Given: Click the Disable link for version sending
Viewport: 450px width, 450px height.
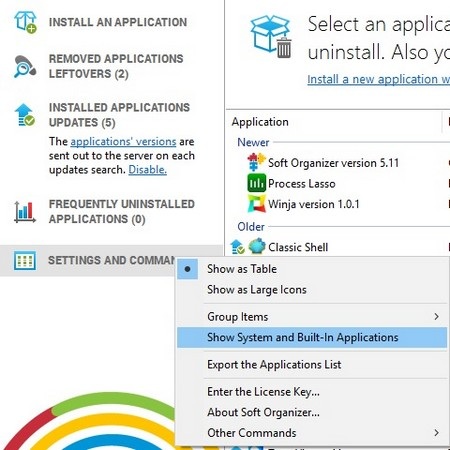Looking at the screenshot, I should (x=147, y=170).
